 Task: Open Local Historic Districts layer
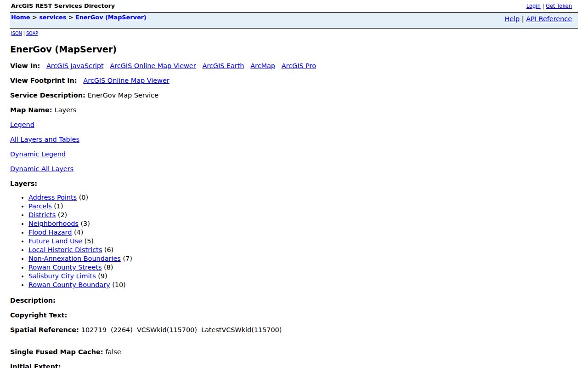pyautogui.click(x=65, y=250)
